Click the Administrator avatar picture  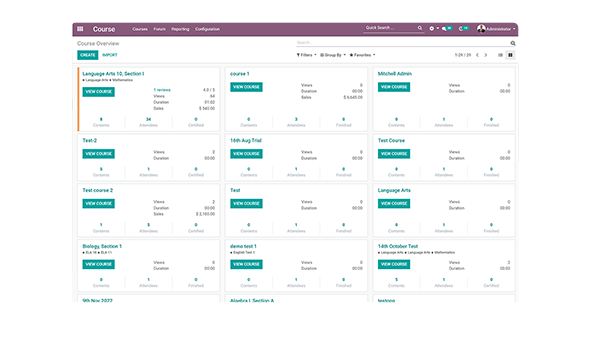[x=481, y=29]
